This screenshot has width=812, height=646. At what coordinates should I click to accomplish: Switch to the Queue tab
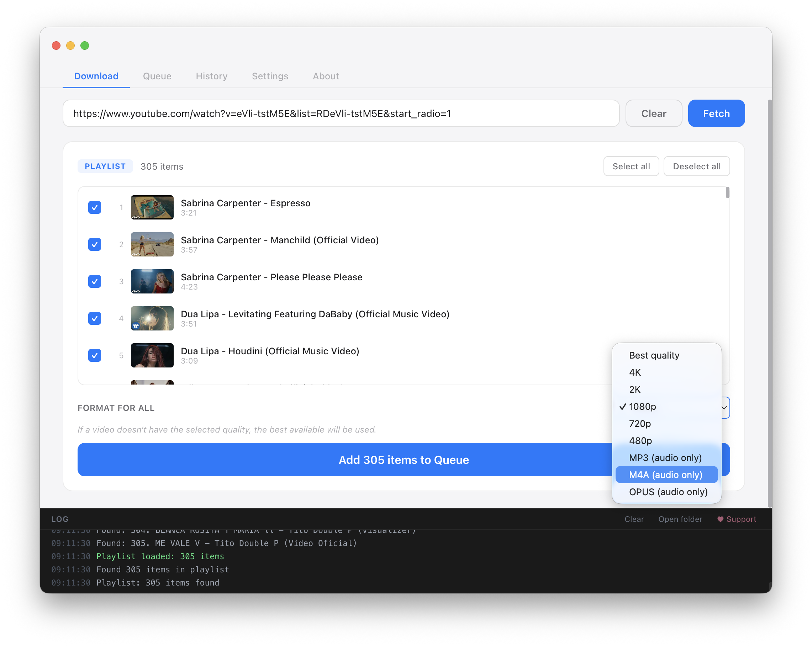point(157,76)
